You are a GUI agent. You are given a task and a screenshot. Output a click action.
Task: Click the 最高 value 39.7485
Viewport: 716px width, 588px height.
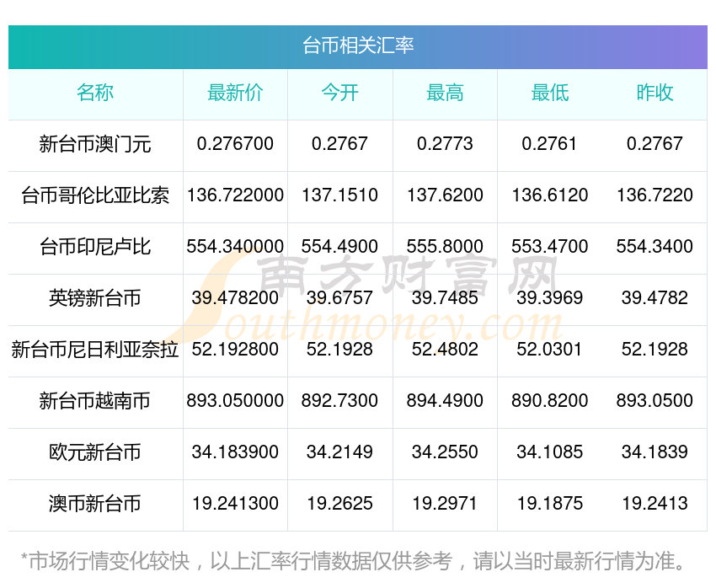click(x=446, y=298)
